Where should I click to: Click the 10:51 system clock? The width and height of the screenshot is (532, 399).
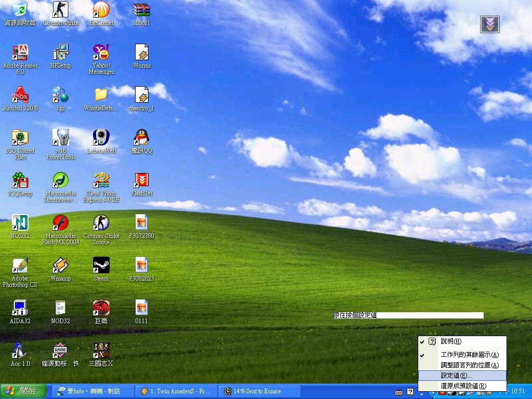click(x=518, y=391)
